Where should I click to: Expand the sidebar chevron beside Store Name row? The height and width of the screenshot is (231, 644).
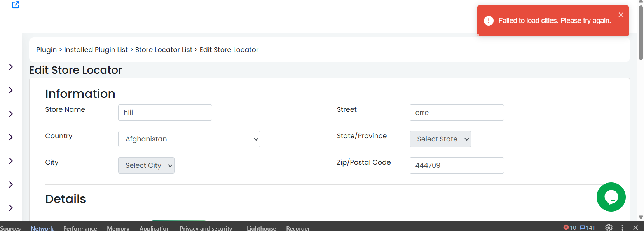click(11, 114)
